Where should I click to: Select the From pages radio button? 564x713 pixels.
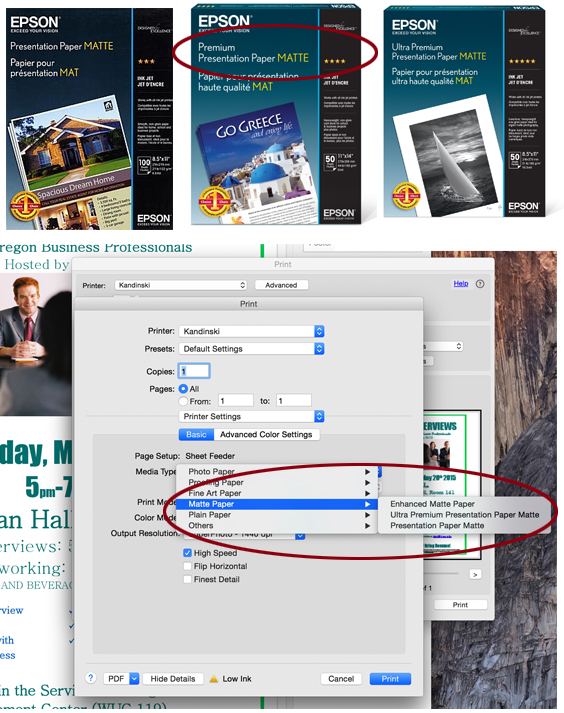click(183, 401)
